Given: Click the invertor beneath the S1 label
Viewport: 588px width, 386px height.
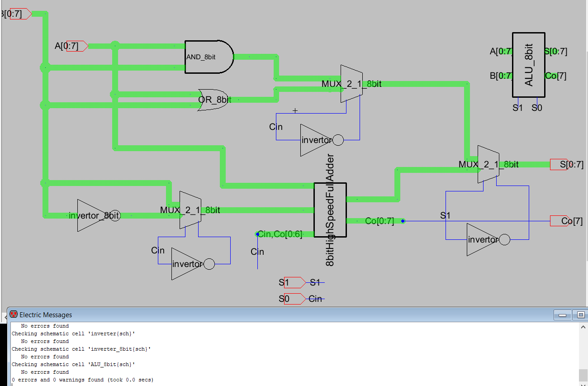Looking at the screenshot, I should [x=484, y=239].
